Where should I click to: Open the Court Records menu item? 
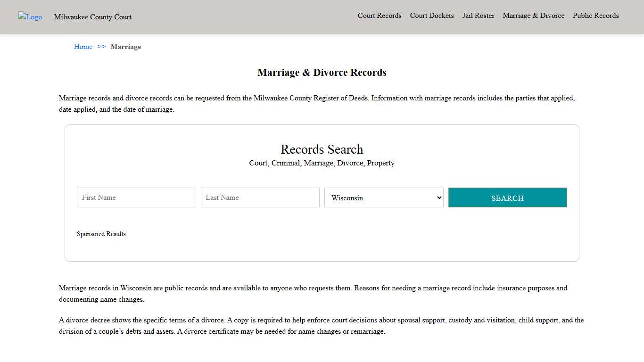tap(380, 16)
